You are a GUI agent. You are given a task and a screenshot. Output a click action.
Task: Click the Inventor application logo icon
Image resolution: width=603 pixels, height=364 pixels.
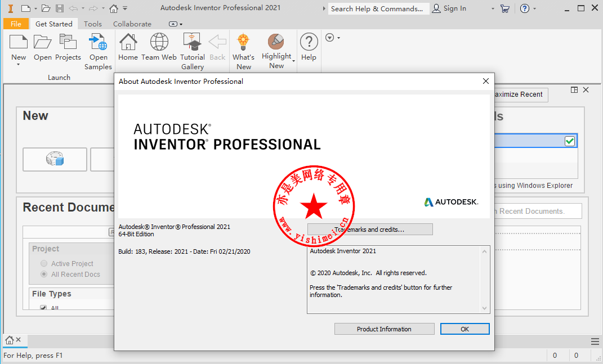[x=11, y=8]
